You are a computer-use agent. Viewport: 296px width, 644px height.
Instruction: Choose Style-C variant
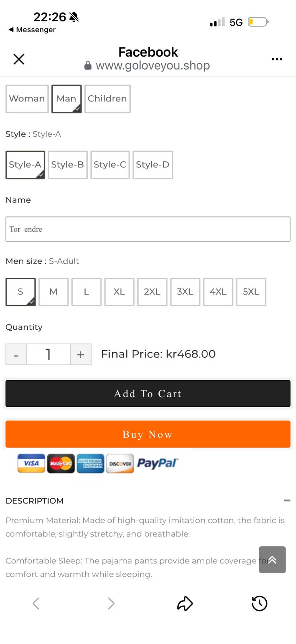[110, 165]
